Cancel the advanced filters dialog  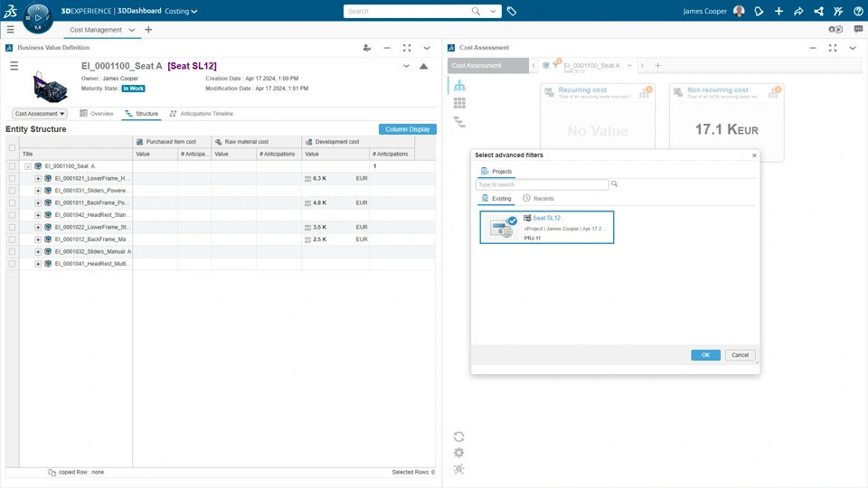[x=740, y=355]
